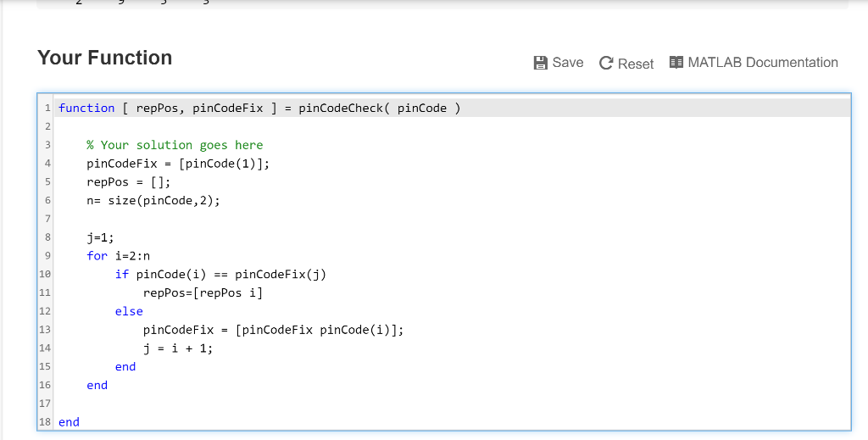
Task: Click line 'repPos=[repPos i]'
Action: pos(203,292)
